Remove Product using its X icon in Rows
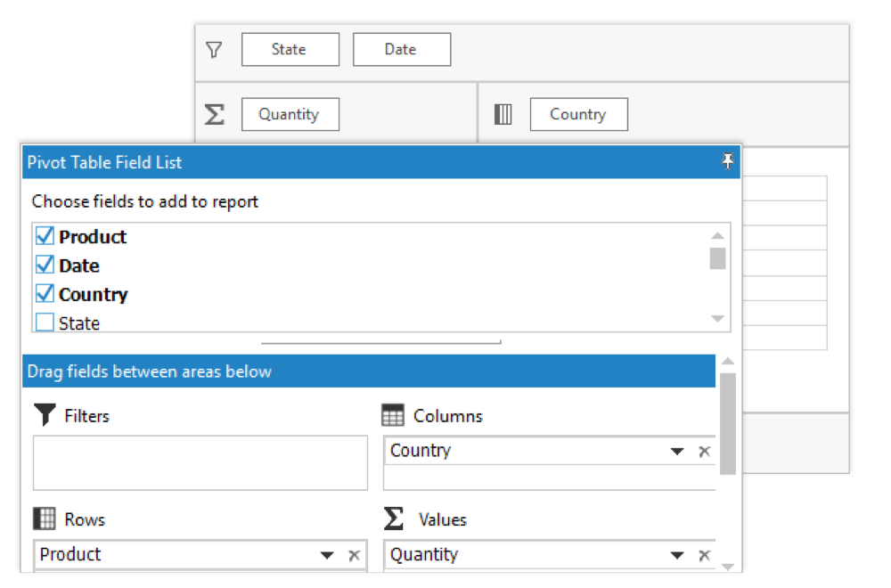The image size is (891, 588). (354, 554)
